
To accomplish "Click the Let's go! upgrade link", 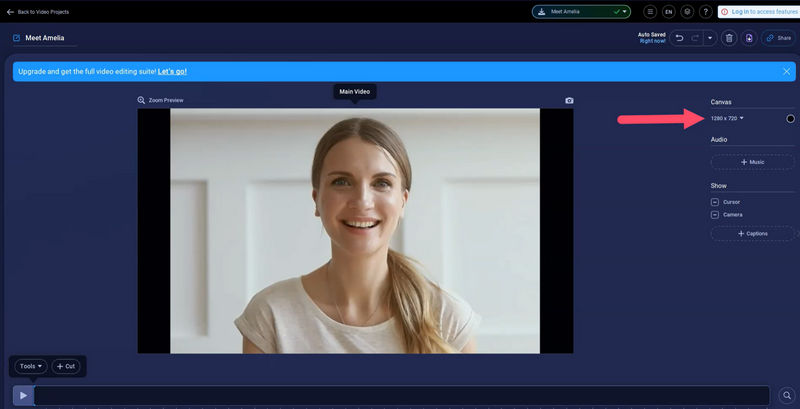I will tap(172, 72).
